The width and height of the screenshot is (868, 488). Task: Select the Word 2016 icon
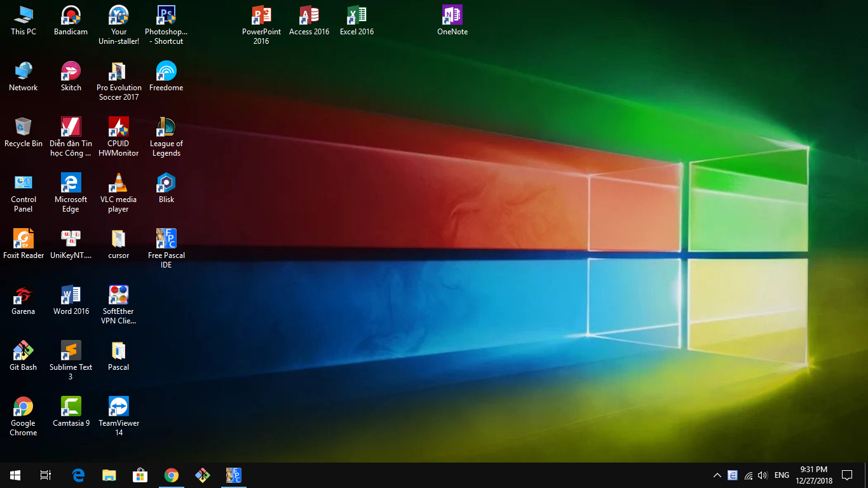click(x=71, y=300)
